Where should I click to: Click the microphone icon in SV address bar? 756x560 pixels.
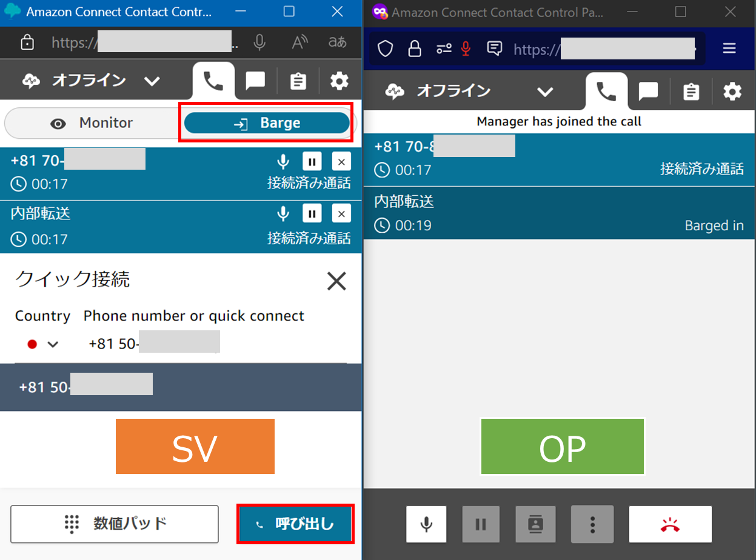click(x=259, y=42)
